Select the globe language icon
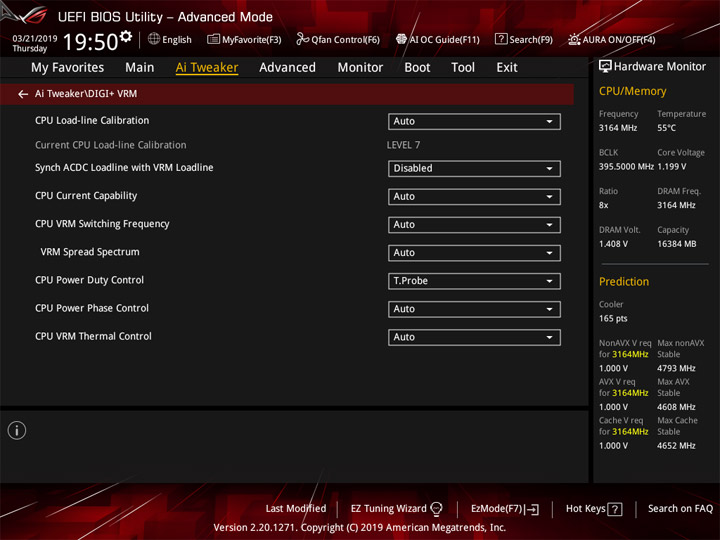 pos(154,39)
